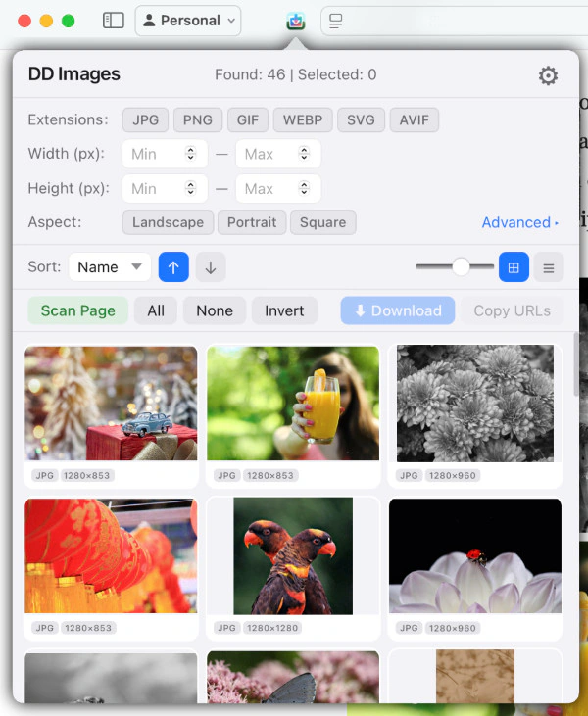Toggle the SVG extension filter

point(361,119)
